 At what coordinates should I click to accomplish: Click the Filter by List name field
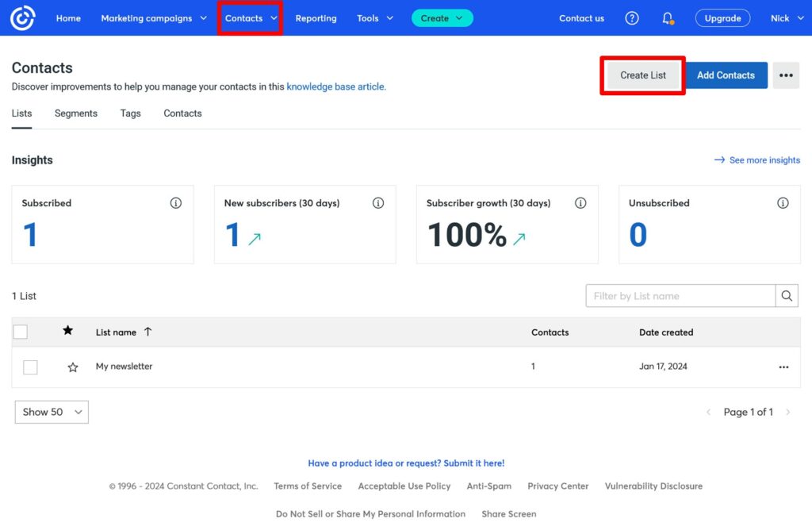click(680, 296)
